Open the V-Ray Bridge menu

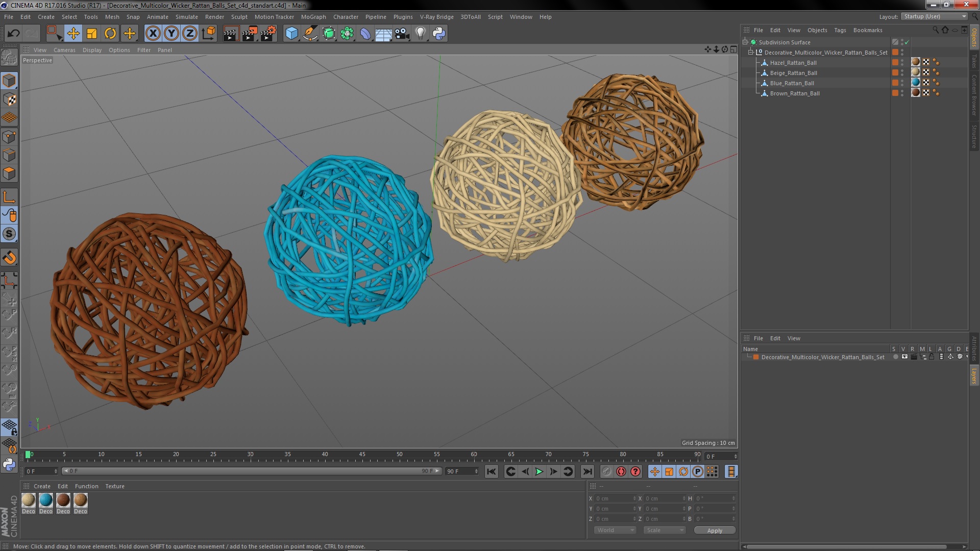(x=437, y=17)
